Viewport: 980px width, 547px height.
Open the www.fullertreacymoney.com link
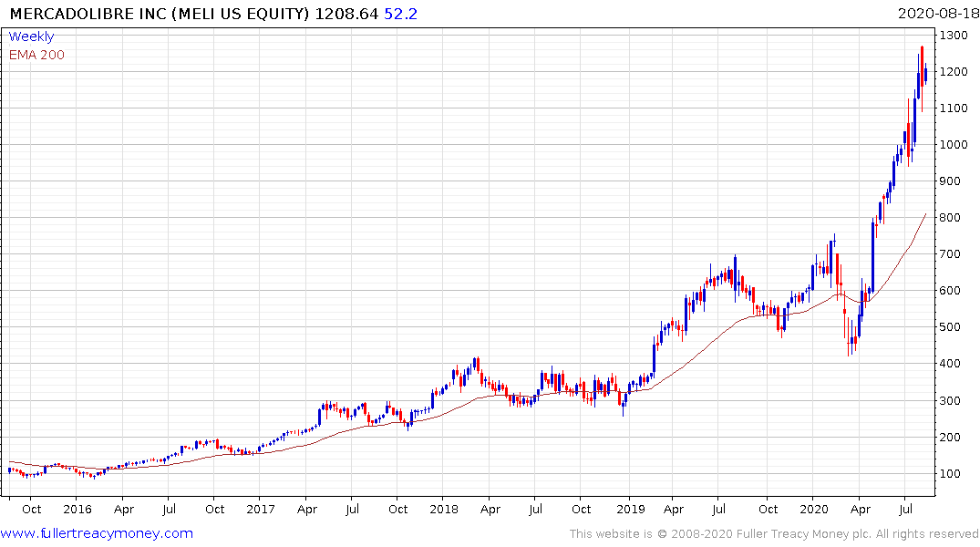(97, 533)
